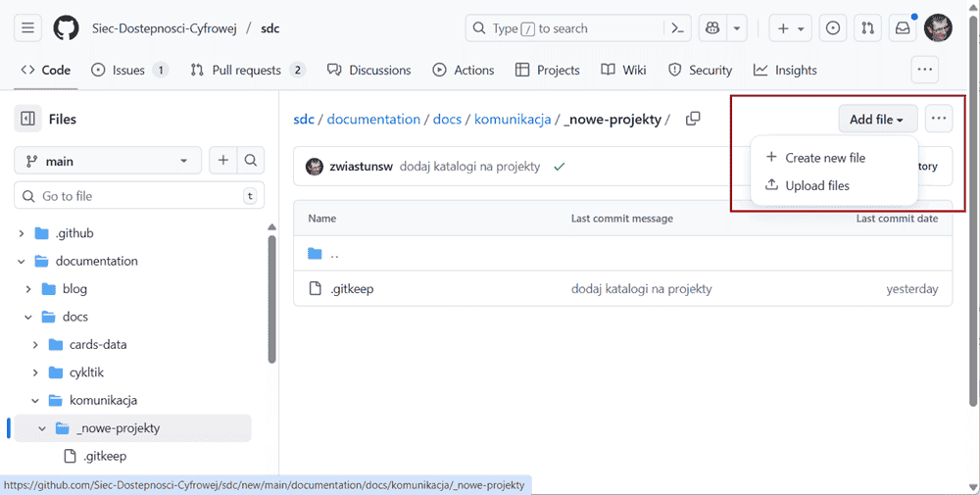The height and width of the screenshot is (495, 980).
Task: Click the search files magnifier icon
Action: (251, 161)
